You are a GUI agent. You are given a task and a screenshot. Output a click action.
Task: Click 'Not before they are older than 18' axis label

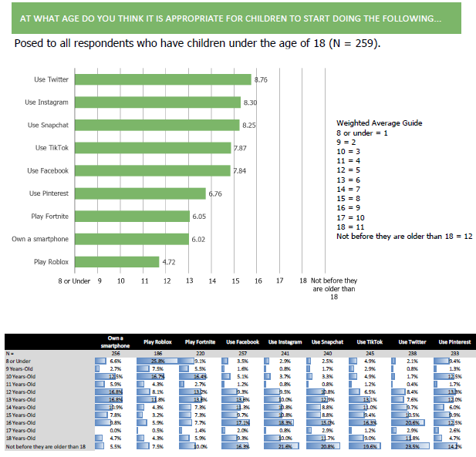334,289
